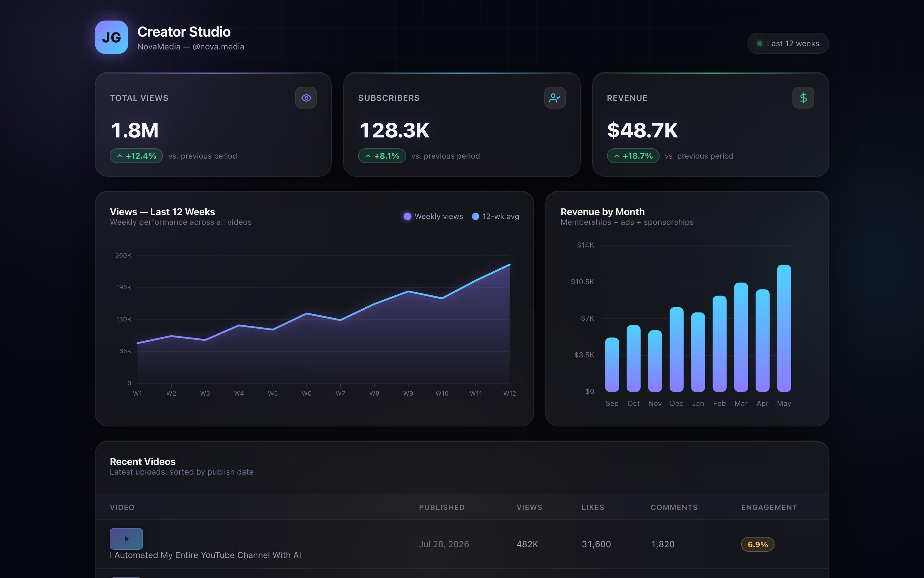Sort table by Engagement column header
This screenshot has width=924, height=578.
point(769,507)
